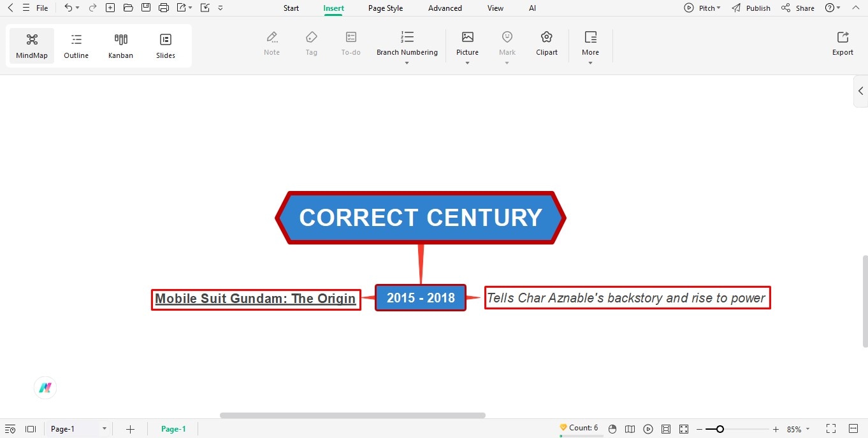
Task: Click the mouse mode icon in status bar
Action: (x=612, y=429)
